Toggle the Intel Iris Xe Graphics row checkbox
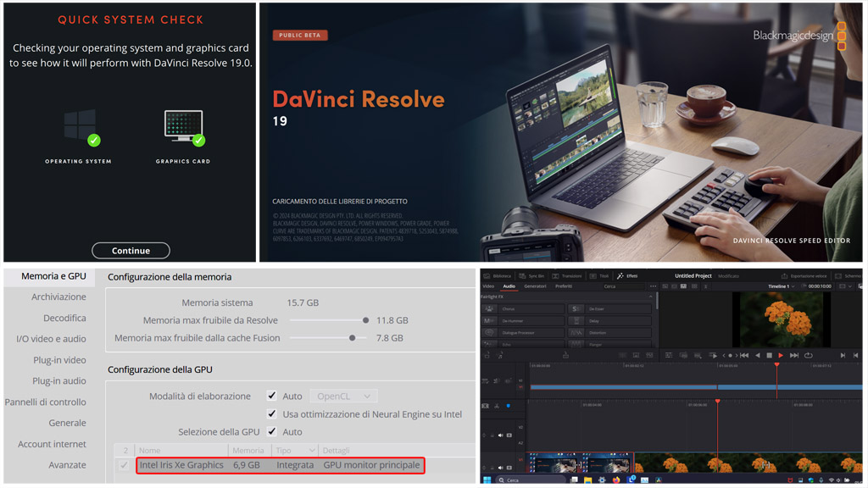This screenshot has height=488, width=868. tap(124, 465)
